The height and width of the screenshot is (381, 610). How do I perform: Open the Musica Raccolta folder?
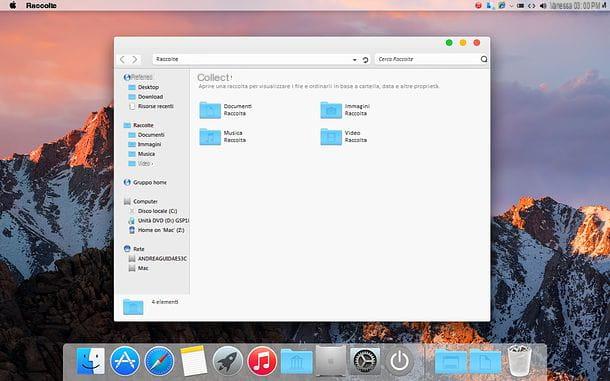[223, 137]
